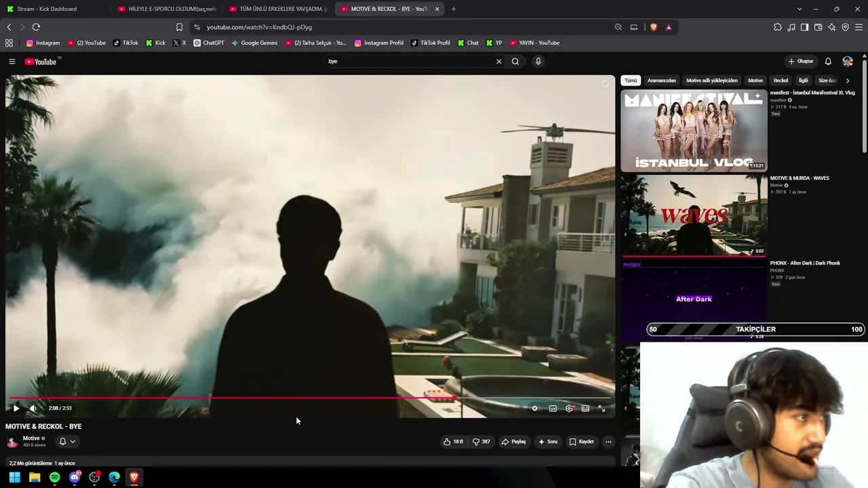The height and width of the screenshot is (488, 868).
Task: Expand the video description box
Action: (310, 463)
